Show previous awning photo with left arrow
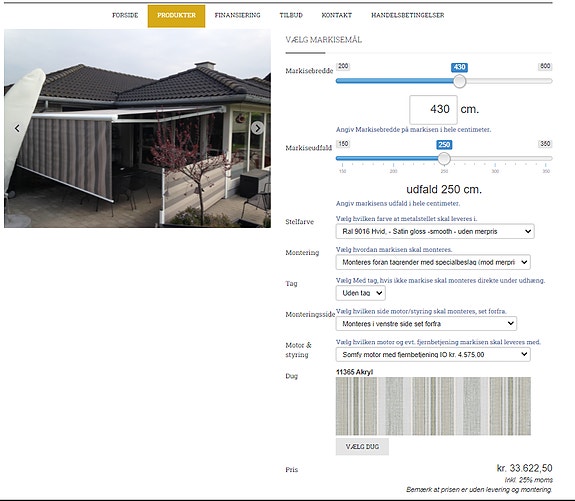 click(17, 128)
